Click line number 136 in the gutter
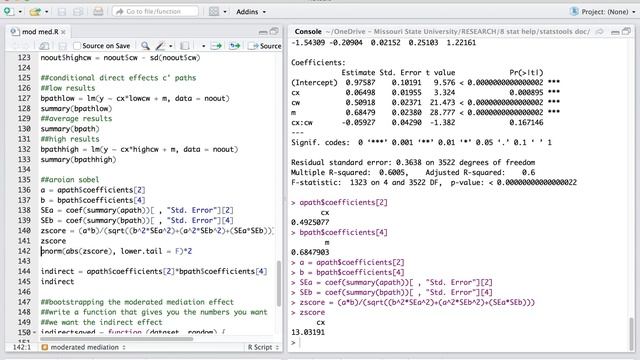640x360 pixels. click(24, 190)
